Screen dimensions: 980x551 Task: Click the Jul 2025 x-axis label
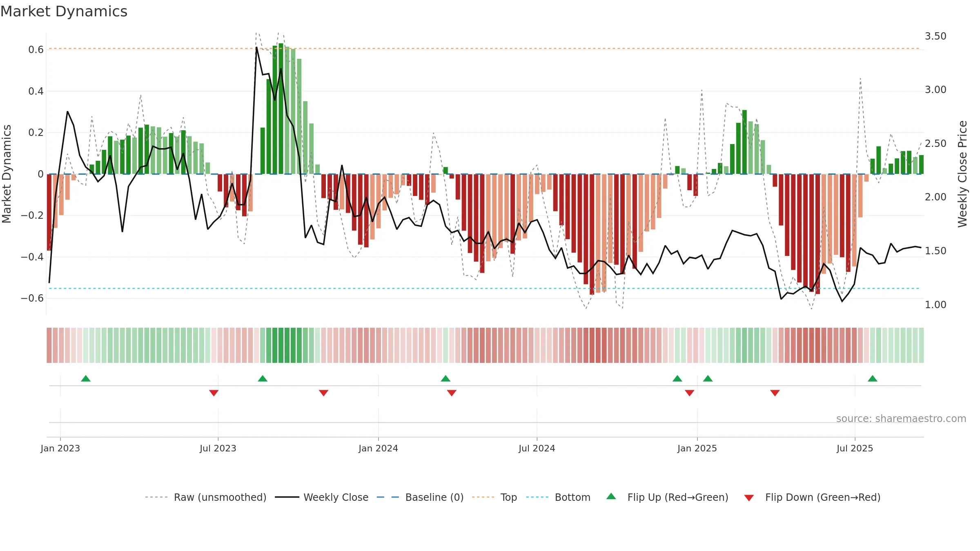(x=855, y=448)
